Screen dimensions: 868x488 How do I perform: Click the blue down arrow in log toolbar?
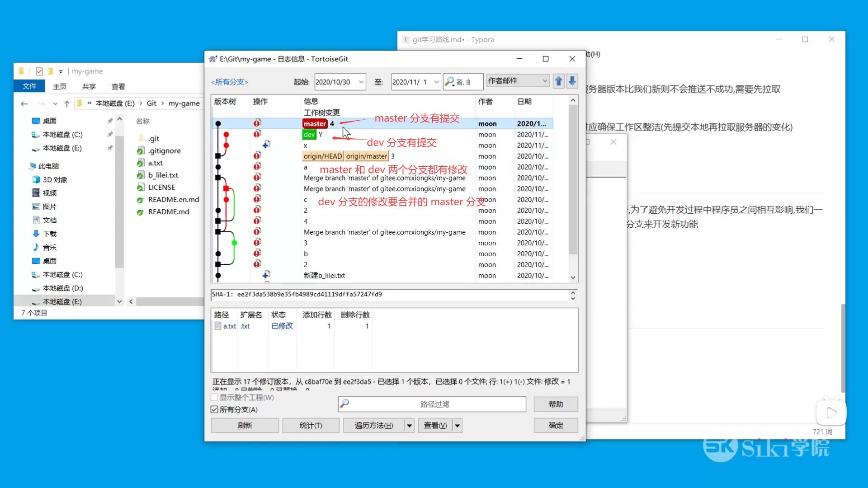(x=572, y=81)
